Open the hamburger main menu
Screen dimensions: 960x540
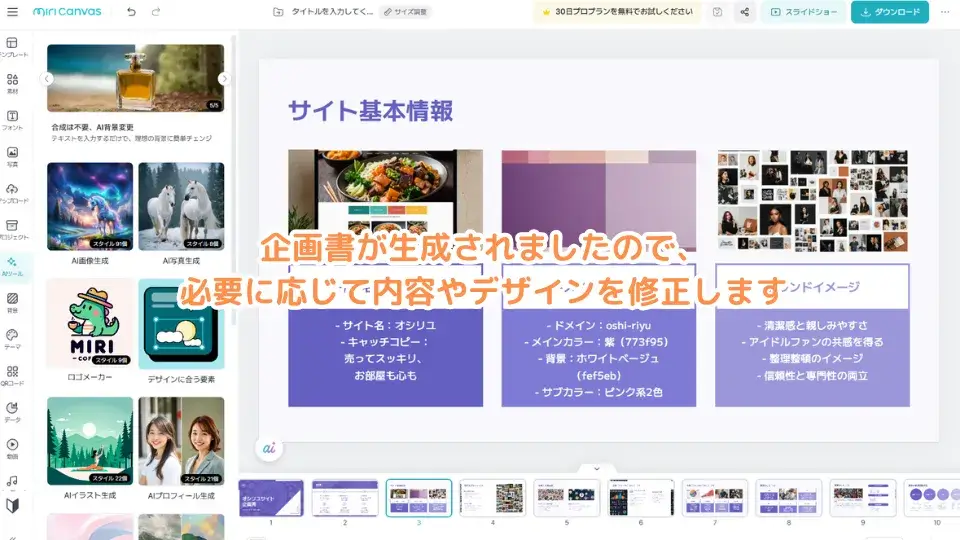[12, 12]
